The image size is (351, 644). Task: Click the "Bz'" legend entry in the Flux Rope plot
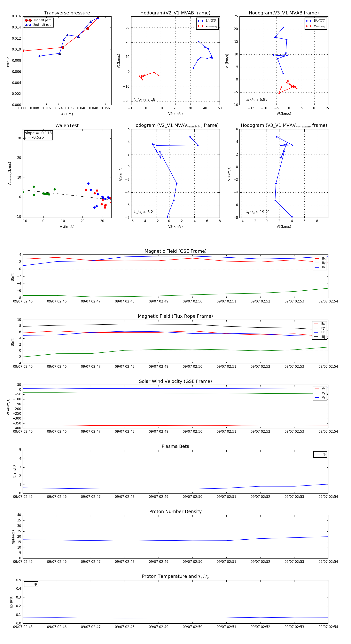tap(320, 332)
